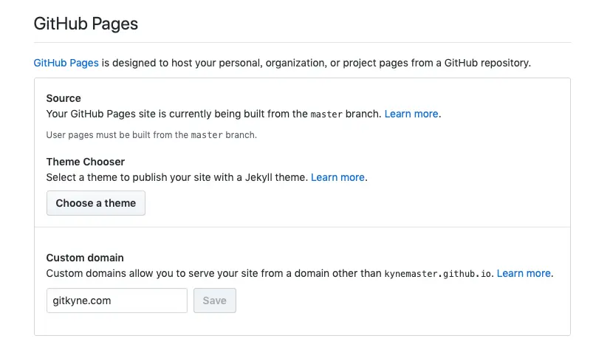610x364 pixels.
Task: Click the 'Custom domains allow you' description text
Action: (214, 273)
